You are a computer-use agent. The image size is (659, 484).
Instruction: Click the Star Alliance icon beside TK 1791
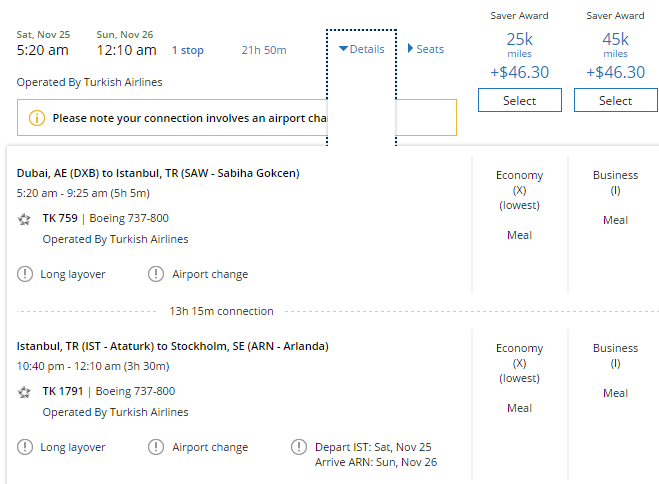pos(25,392)
